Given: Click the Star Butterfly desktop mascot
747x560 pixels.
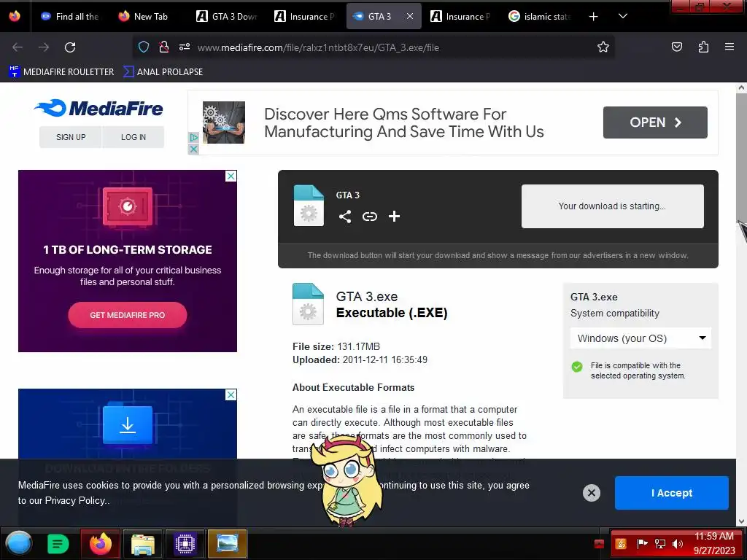Looking at the screenshot, I should (x=347, y=480).
